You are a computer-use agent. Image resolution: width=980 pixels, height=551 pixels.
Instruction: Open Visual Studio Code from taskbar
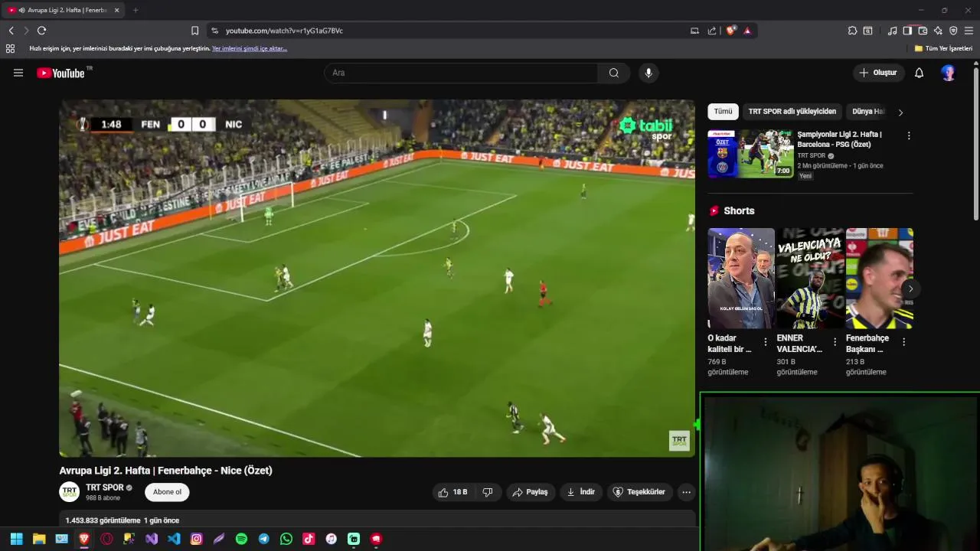(174, 539)
